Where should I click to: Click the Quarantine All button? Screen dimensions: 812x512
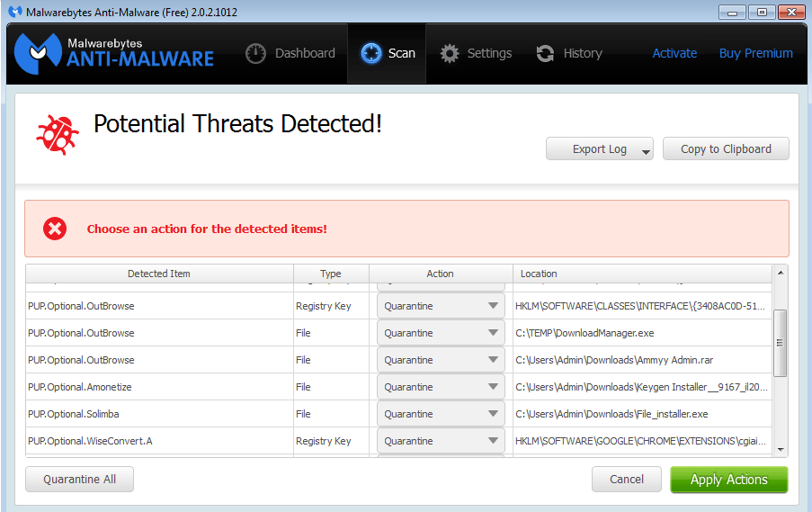point(80,479)
